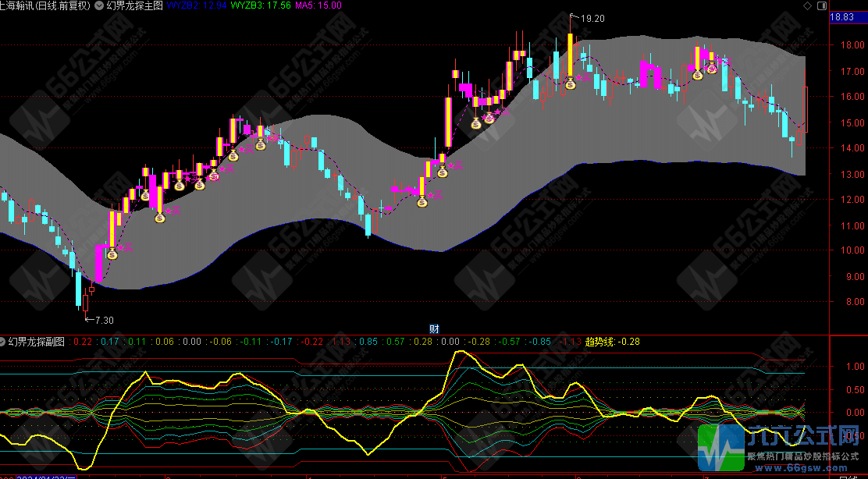Screen dimensions: 868x479
Task: Click the 19.20 high price label
Action: [x=592, y=18]
